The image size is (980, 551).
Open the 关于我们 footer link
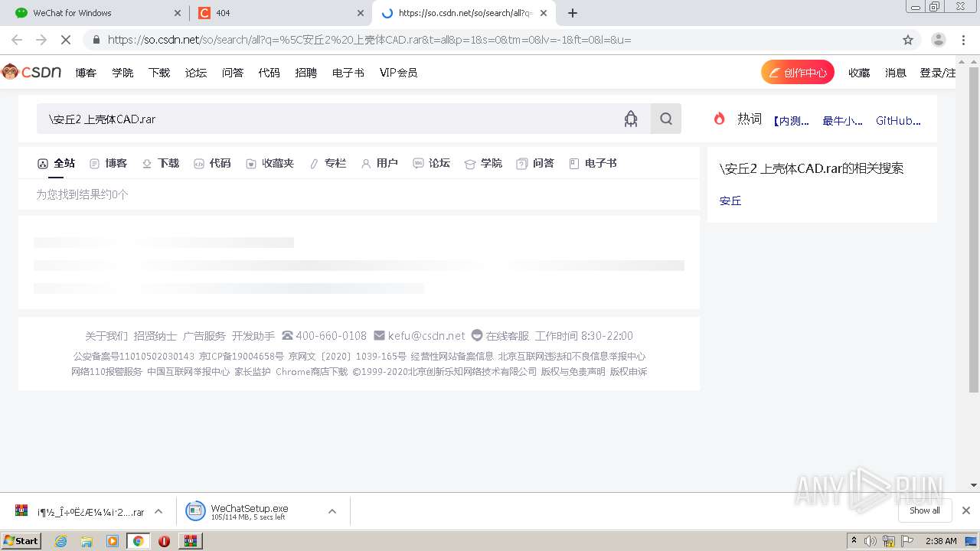(106, 336)
